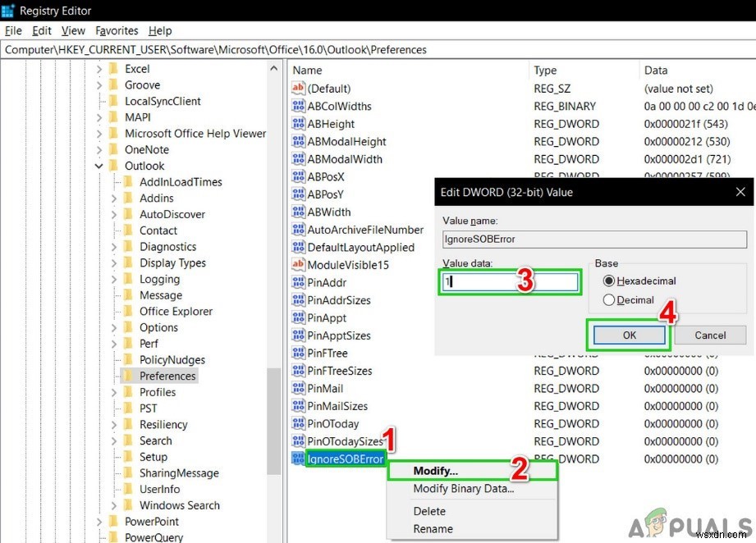Click the DWORD icon beside PinMail

point(300,388)
